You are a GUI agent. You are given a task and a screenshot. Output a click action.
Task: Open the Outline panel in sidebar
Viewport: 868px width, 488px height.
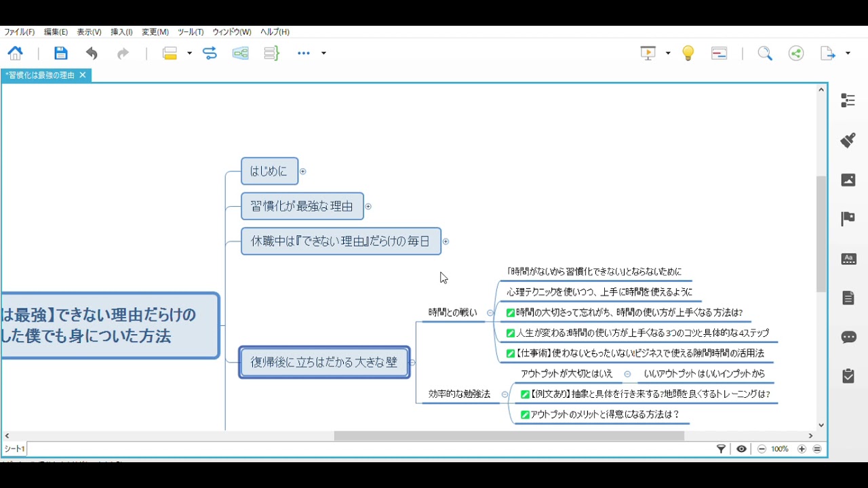848,101
